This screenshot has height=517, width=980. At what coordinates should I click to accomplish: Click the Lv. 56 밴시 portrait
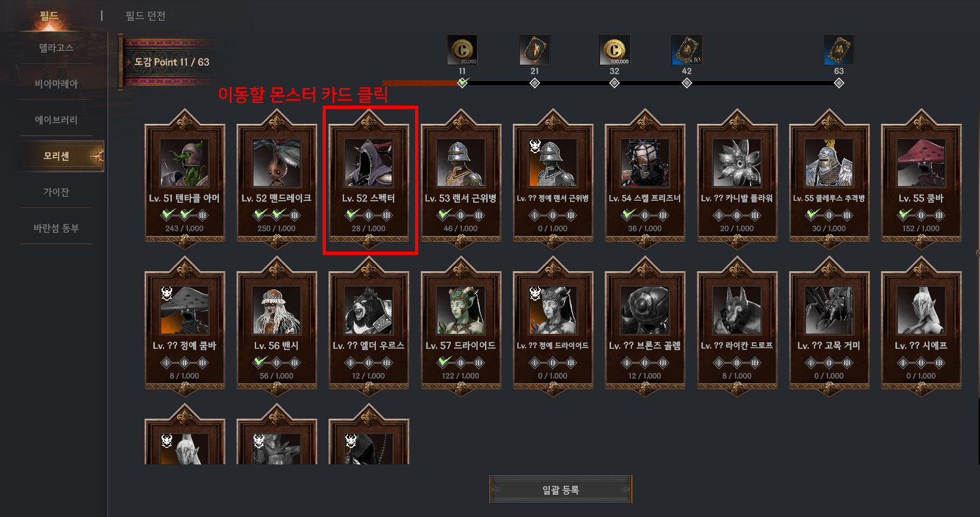(277, 310)
